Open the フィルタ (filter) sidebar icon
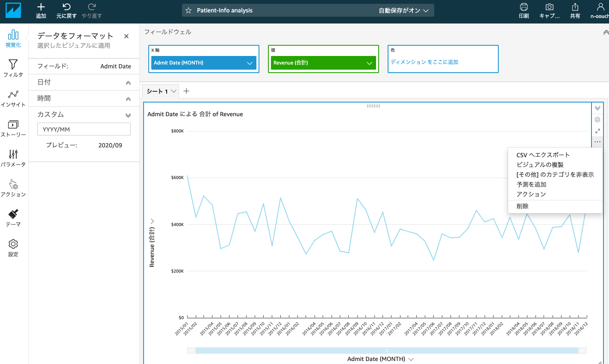Screen dimensions: 609x364 tap(13, 65)
